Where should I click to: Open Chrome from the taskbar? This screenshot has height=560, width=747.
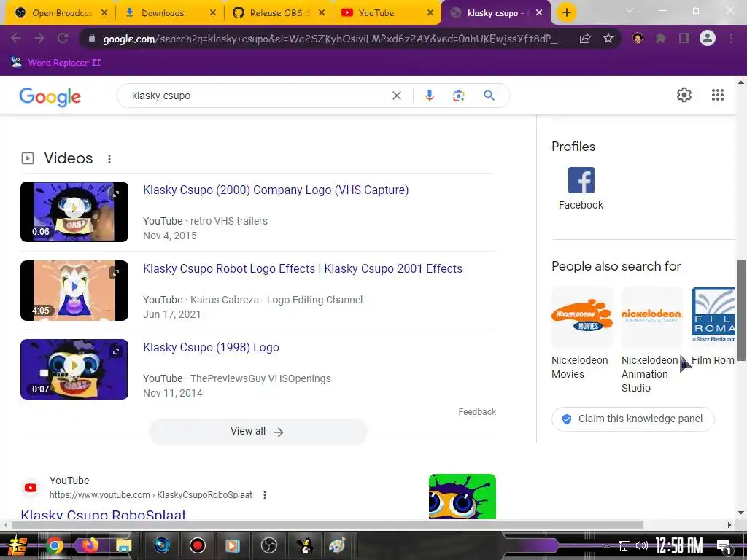click(54, 545)
